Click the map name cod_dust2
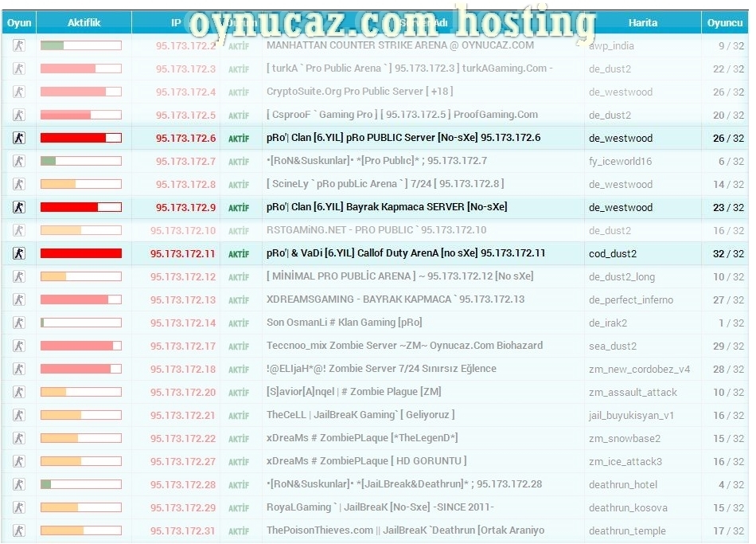The image size is (756, 544). [612, 254]
